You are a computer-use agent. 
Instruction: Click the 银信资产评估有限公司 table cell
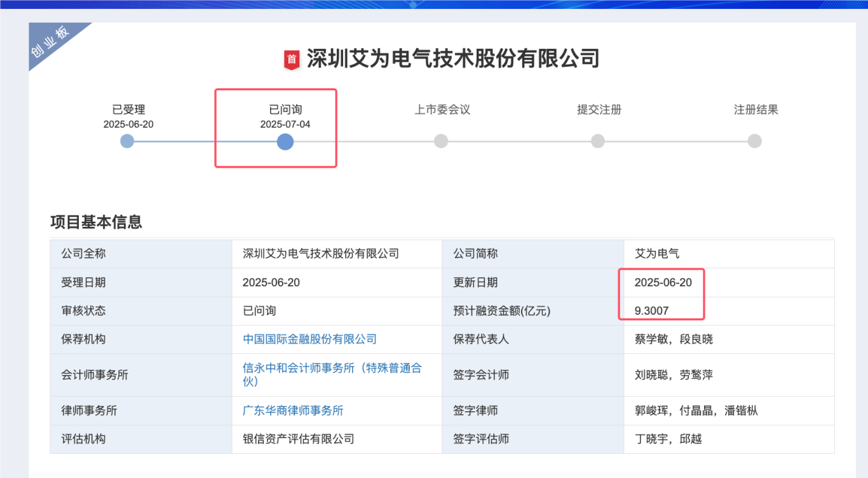coord(298,439)
